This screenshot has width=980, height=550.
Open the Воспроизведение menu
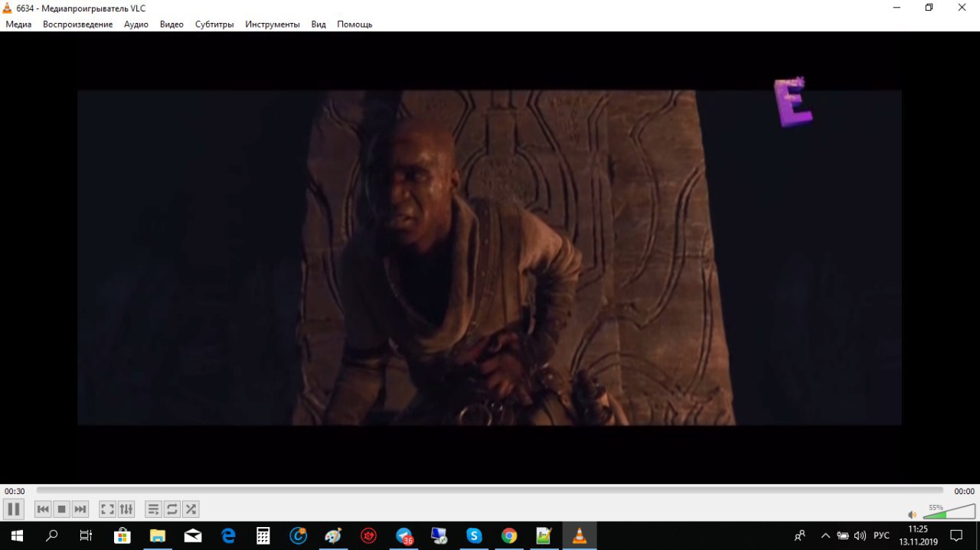(x=77, y=24)
